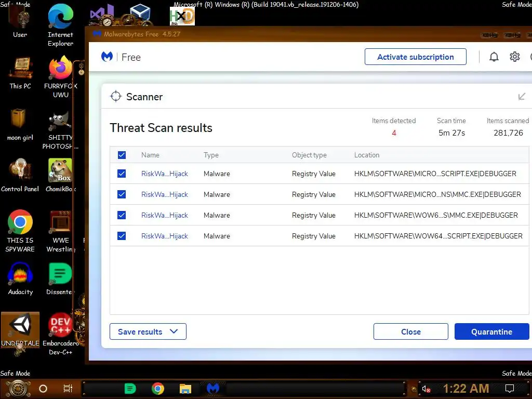Open RiskWa...Hijack link for WOW64...SCRIPT.EXE row
The image size is (532, 399).
165,236
